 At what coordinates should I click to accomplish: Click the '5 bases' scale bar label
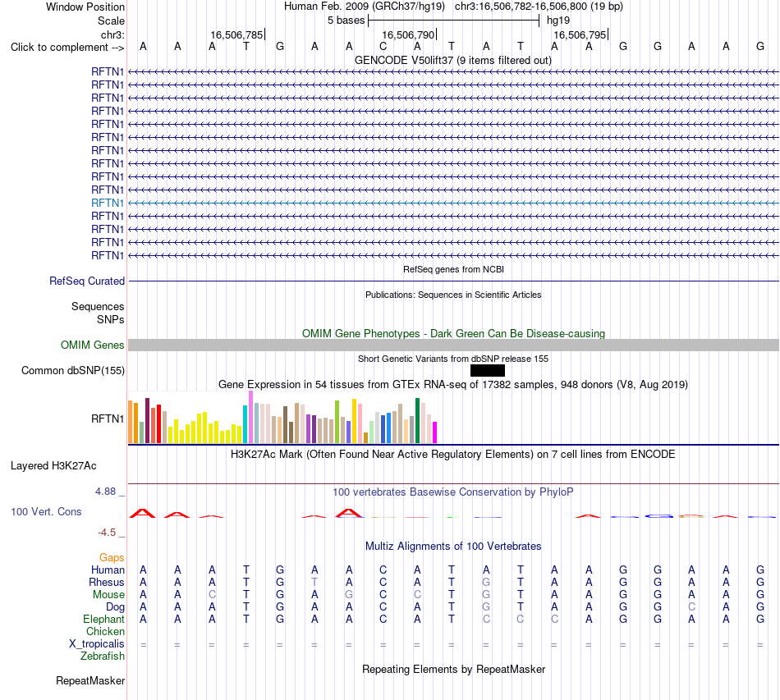pyautogui.click(x=346, y=21)
